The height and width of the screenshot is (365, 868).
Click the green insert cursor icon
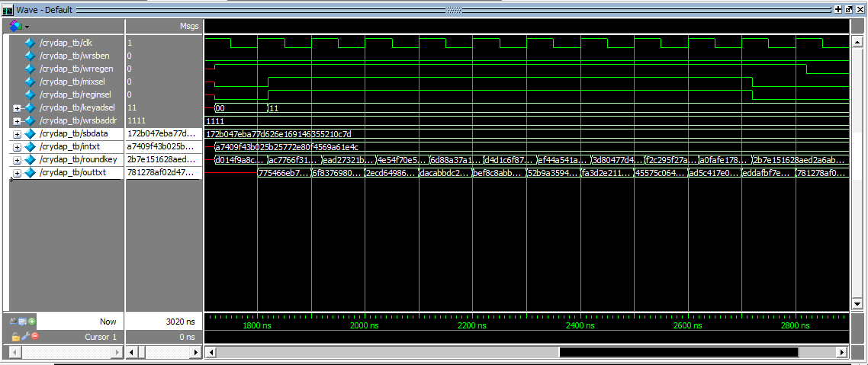click(x=33, y=322)
